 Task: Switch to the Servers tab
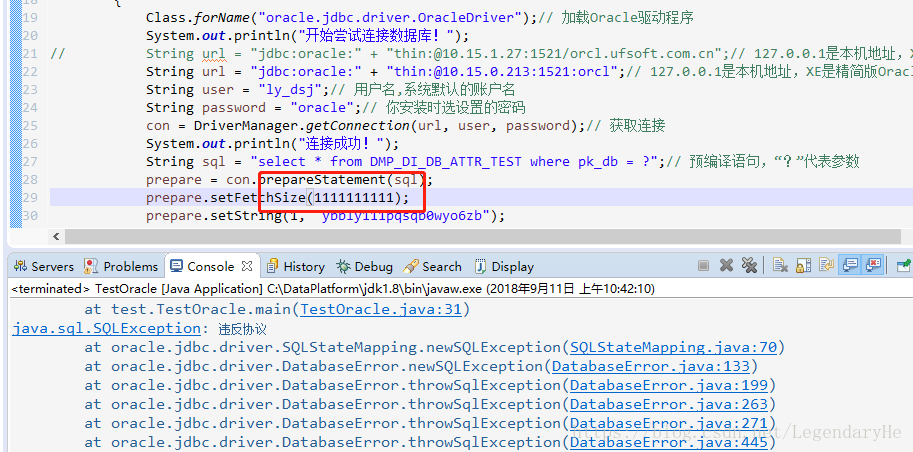[44, 266]
